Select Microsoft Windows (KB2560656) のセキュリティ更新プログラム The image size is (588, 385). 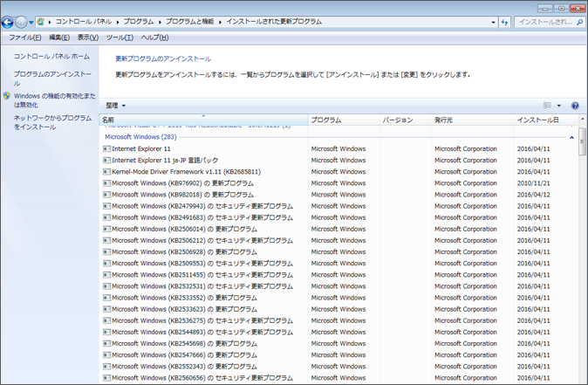point(202,378)
